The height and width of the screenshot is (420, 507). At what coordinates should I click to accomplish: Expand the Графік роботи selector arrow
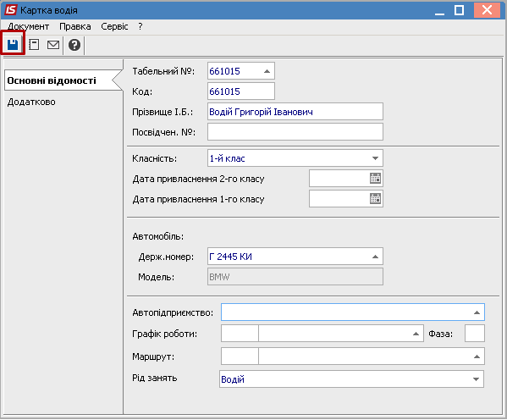416,334
